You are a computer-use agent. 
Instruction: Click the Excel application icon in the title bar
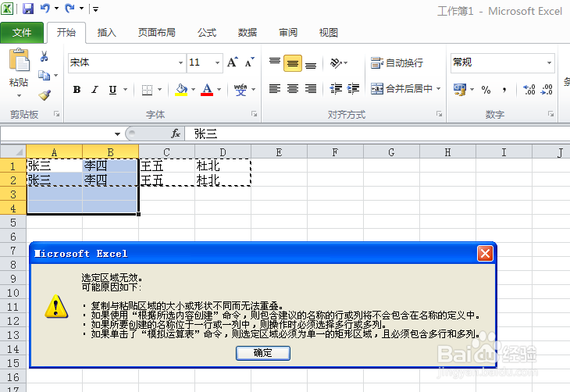(x=7, y=9)
